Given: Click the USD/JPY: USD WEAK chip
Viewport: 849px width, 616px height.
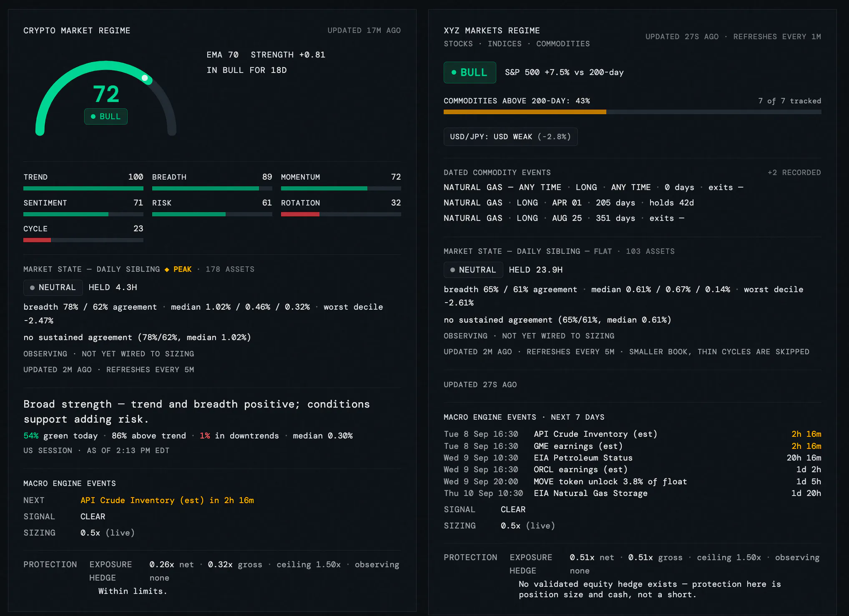Looking at the screenshot, I should point(510,137).
